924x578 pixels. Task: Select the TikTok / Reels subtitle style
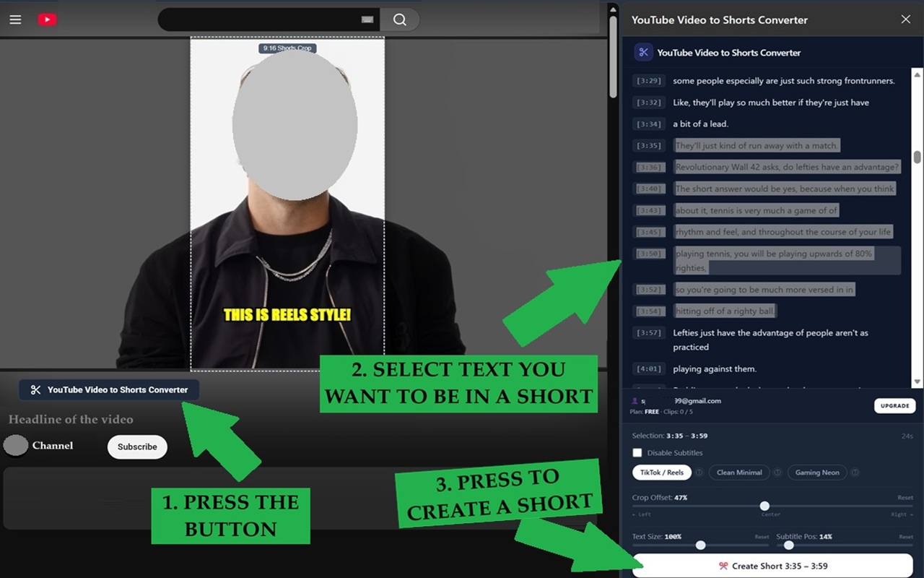click(x=661, y=473)
